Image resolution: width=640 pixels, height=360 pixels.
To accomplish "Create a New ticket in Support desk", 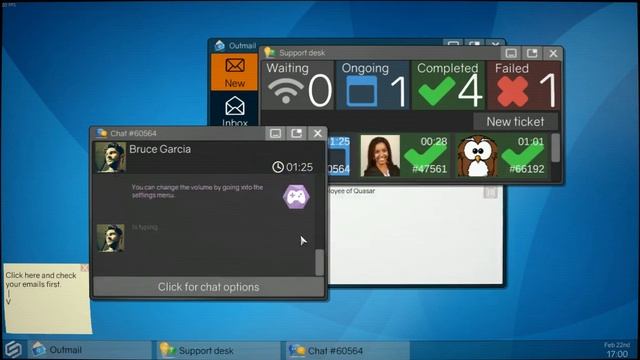I will (x=516, y=121).
